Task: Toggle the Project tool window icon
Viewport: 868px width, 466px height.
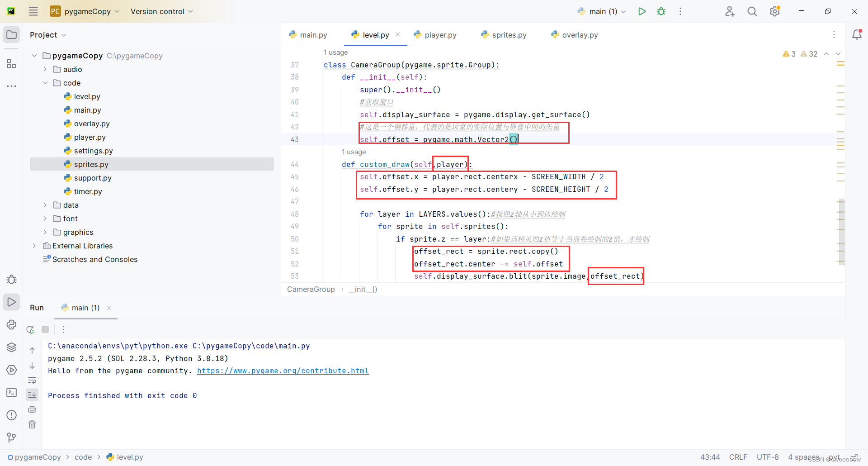Action: click(12, 35)
